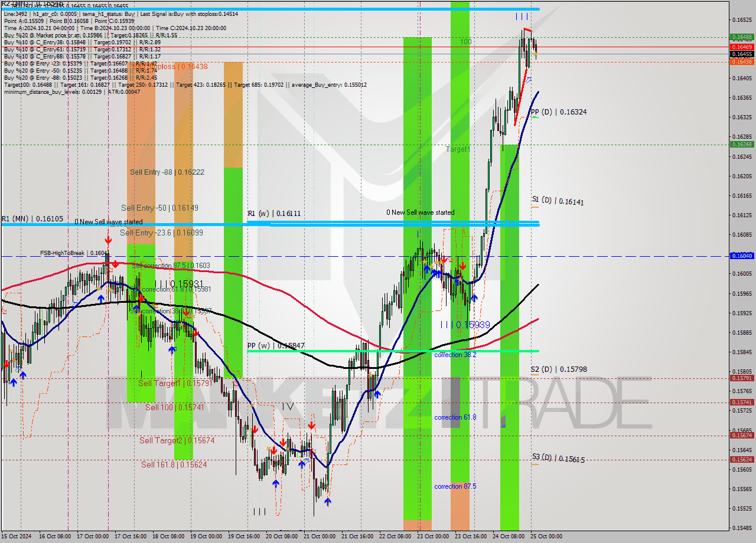
Task: Select the S3 (D) | 0.15615 label
Action: point(558,458)
